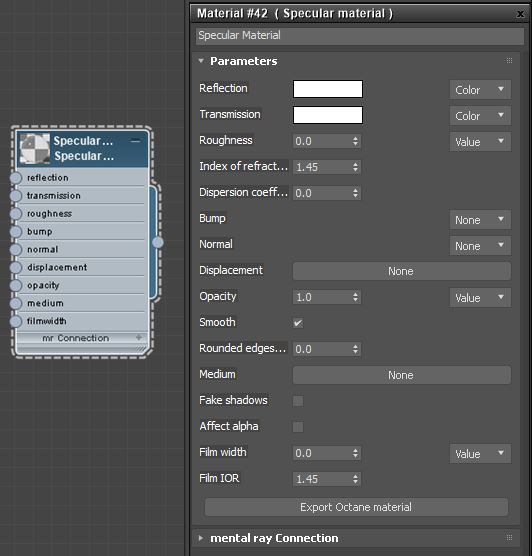
Task: Click the Parameters rollout grip icon
Action: (x=509, y=61)
